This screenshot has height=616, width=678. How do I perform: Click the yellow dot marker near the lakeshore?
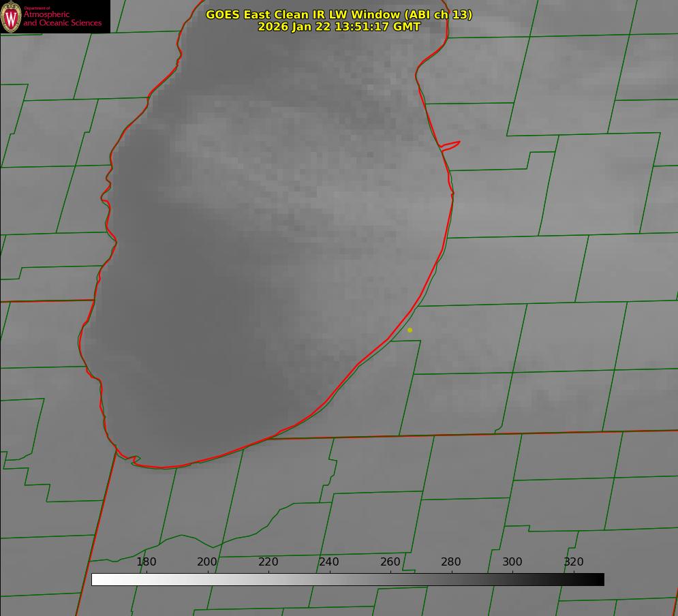click(410, 330)
